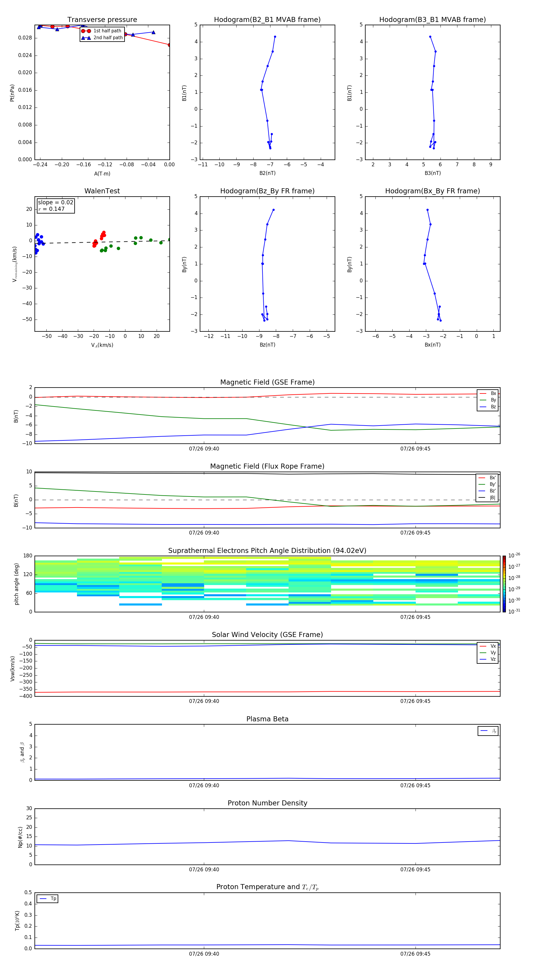Click the "Plasma Beta" panel title
The width and height of the screenshot is (535, 980).
pyautogui.click(x=267, y=719)
